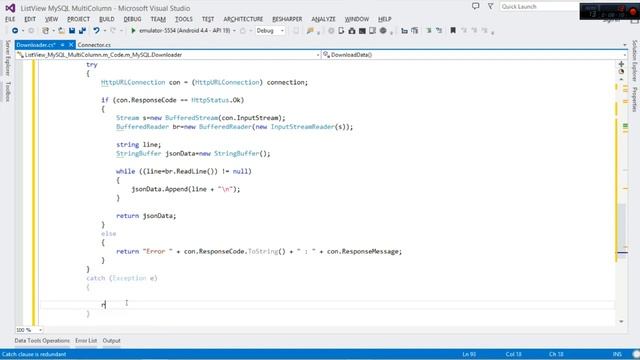640x360 pixels.
Task: Save the current file with the floppy icon
Action: 72,31
